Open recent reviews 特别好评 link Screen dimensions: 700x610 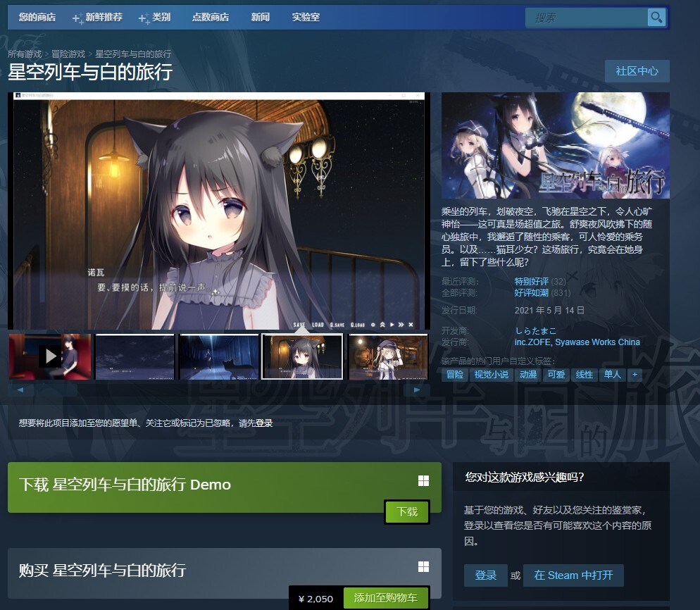(x=531, y=281)
